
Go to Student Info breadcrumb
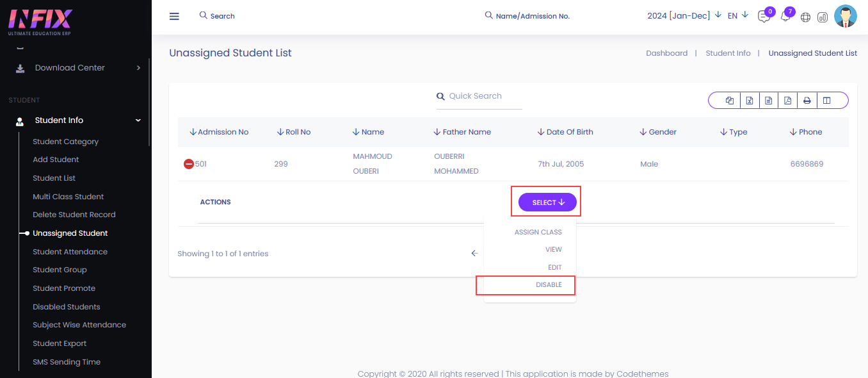728,53
